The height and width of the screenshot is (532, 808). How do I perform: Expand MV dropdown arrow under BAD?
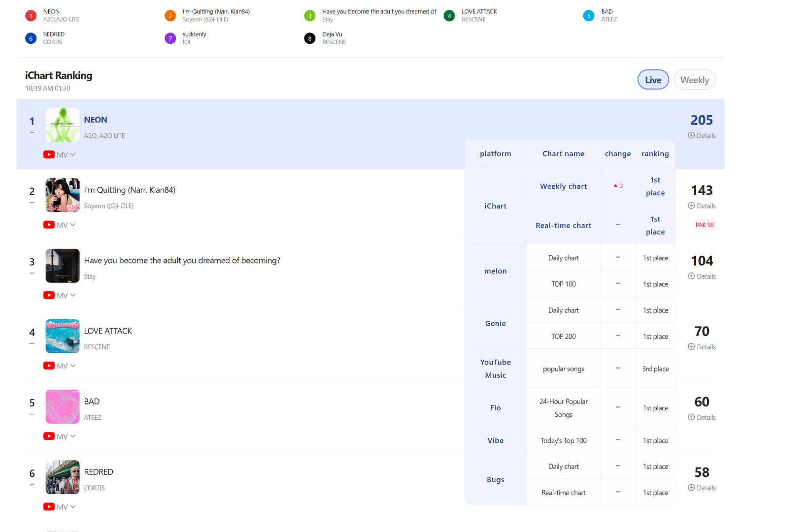point(73,436)
